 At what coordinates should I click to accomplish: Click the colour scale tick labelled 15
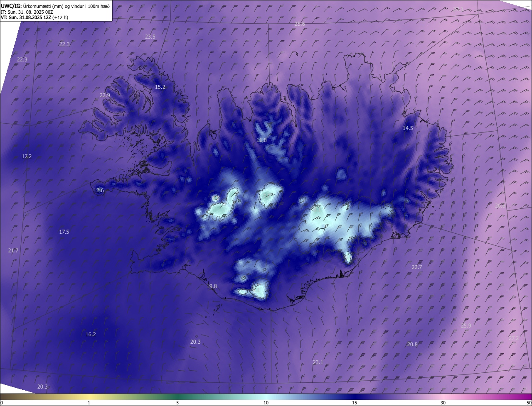pyautogui.click(x=355, y=403)
